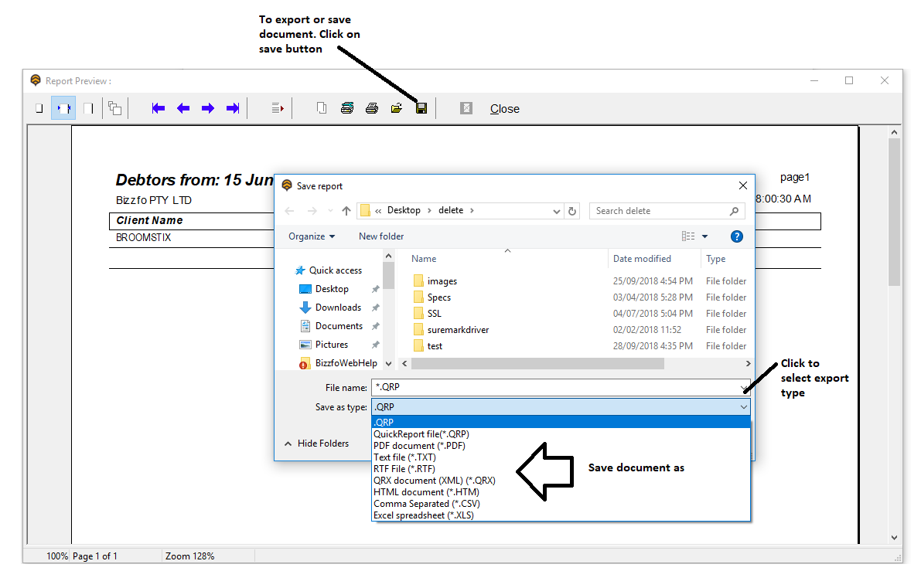
Task: Choose Excel spreadsheet (*.XLS) option
Action: click(423, 515)
